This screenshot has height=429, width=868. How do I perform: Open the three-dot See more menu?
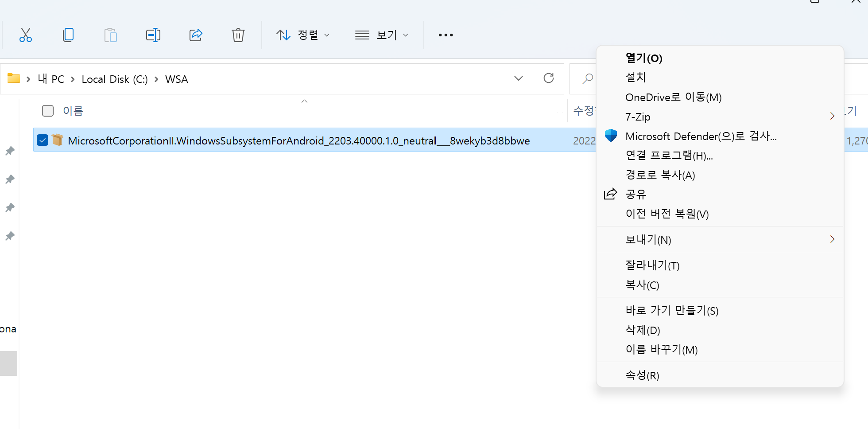[446, 35]
